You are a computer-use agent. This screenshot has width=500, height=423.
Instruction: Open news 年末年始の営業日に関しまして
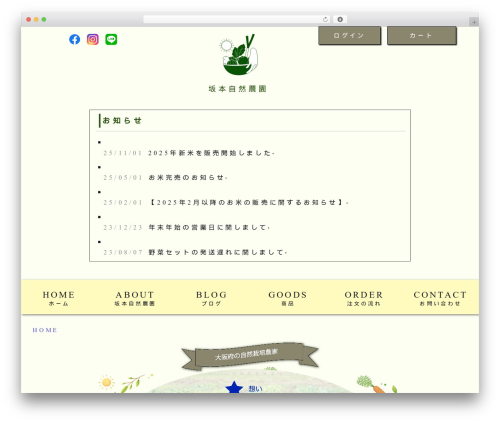[x=208, y=227]
